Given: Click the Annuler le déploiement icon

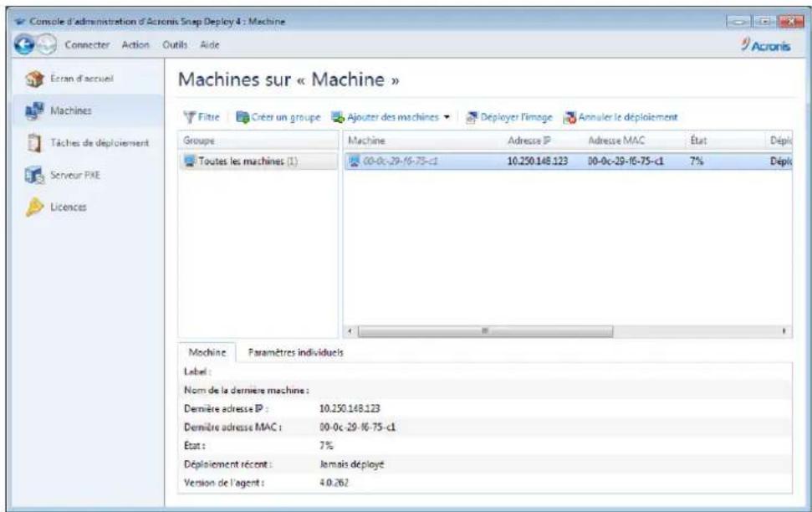Looking at the screenshot, I should point(569,118).
